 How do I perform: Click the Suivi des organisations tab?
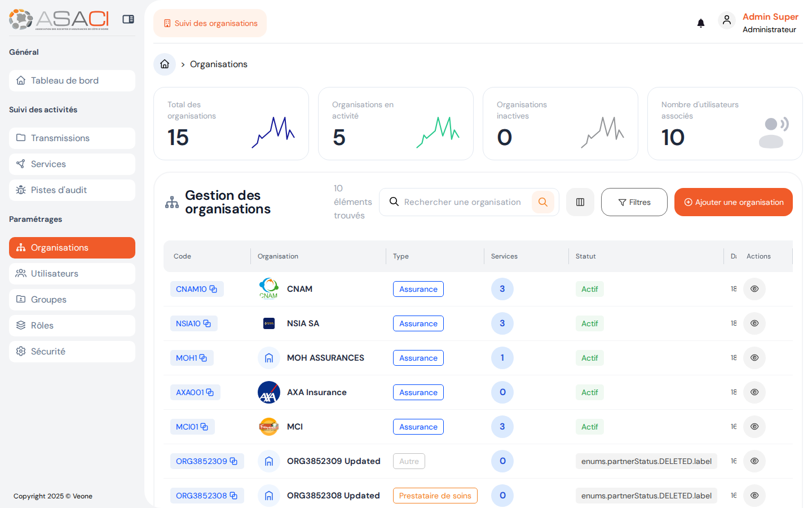tap(210, 23)
